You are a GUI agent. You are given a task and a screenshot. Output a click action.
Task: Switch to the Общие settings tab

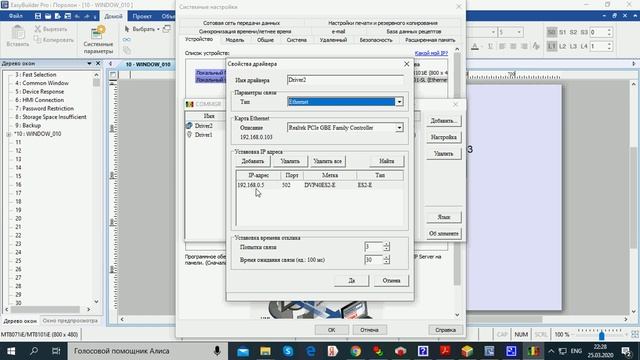[265, 40]
